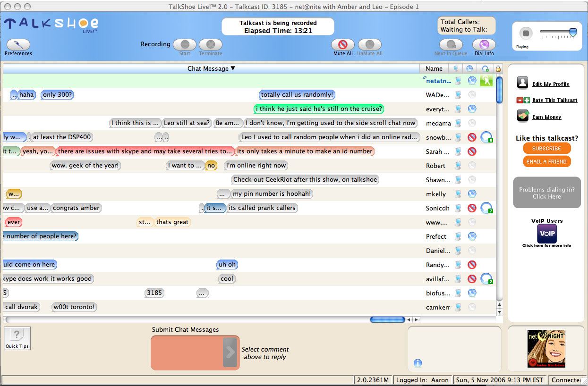The image size is (588, 386).
Task: Select the 'its called prank callers' chat bubble
Action: 262,208
